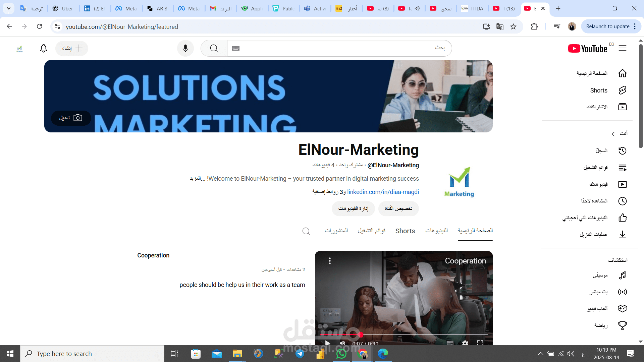Expand channel description with 'المزيد'
644x362 pixels.
click(x=198, y=179)
